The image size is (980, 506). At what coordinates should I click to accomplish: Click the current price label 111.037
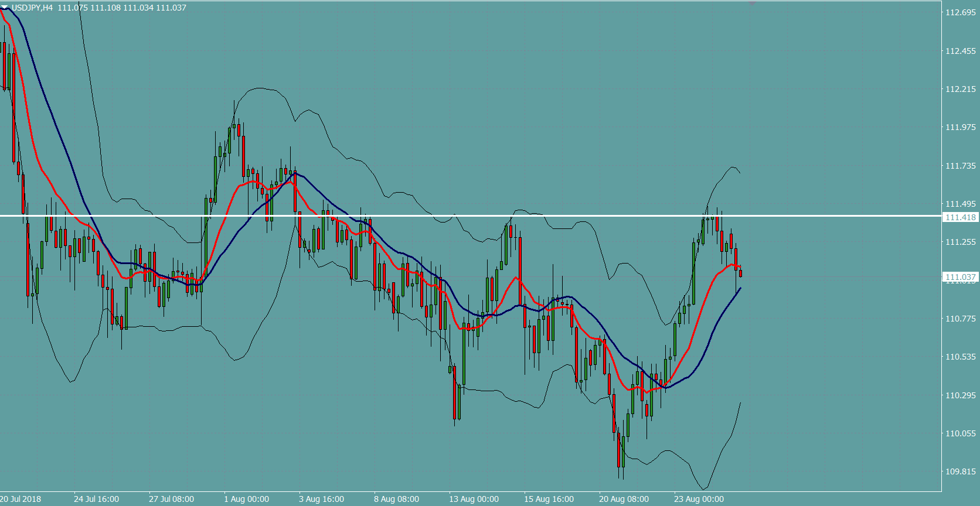960,277
